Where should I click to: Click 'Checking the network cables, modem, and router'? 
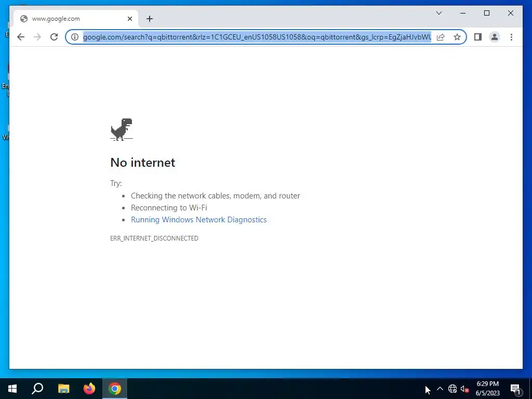(216, 196)
